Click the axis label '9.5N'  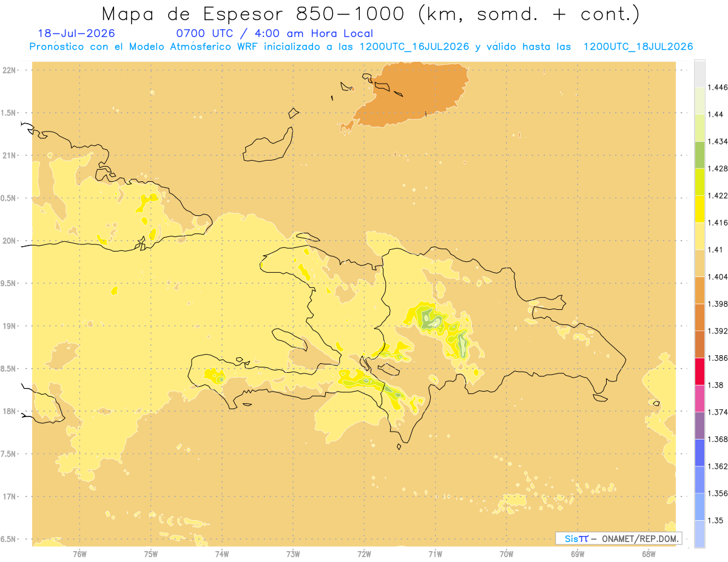(9, 284)
